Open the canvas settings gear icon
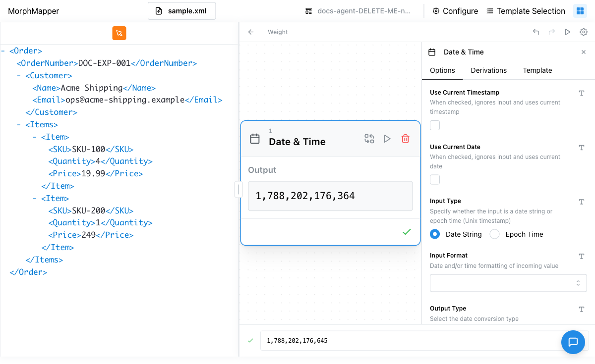Image resolution: width=595 pixels, height=364 pixels. 584,32
